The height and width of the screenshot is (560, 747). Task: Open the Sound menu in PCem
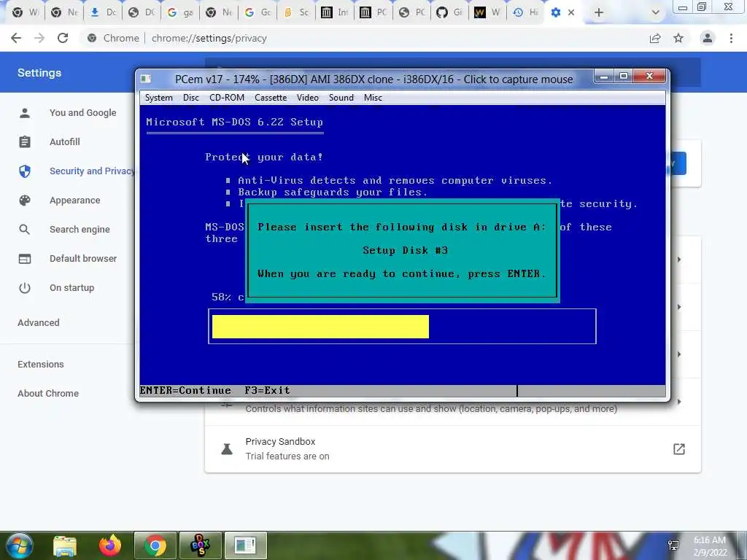coord(341,98)
